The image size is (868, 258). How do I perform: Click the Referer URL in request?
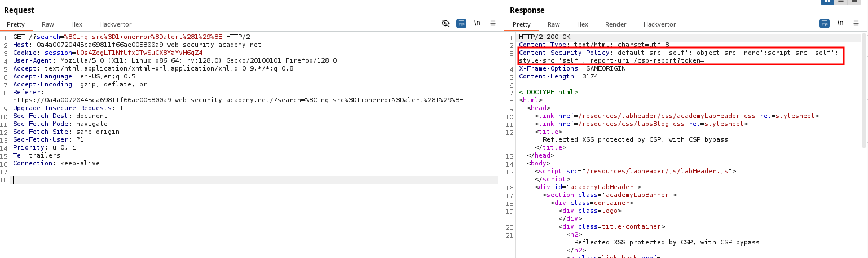[x=238, y=100]
